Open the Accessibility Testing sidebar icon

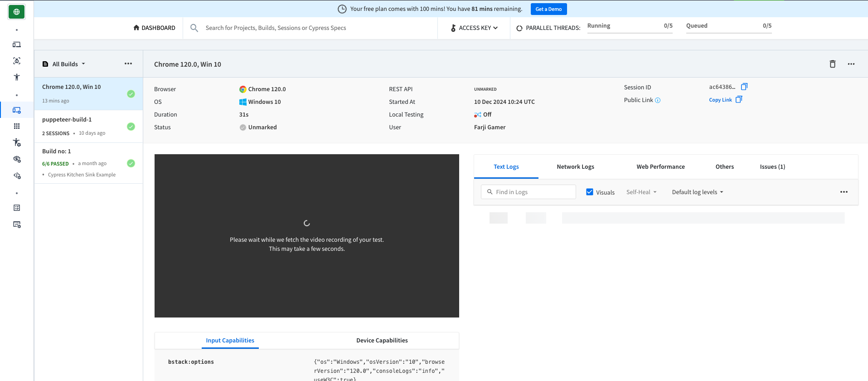click(17, 77)
